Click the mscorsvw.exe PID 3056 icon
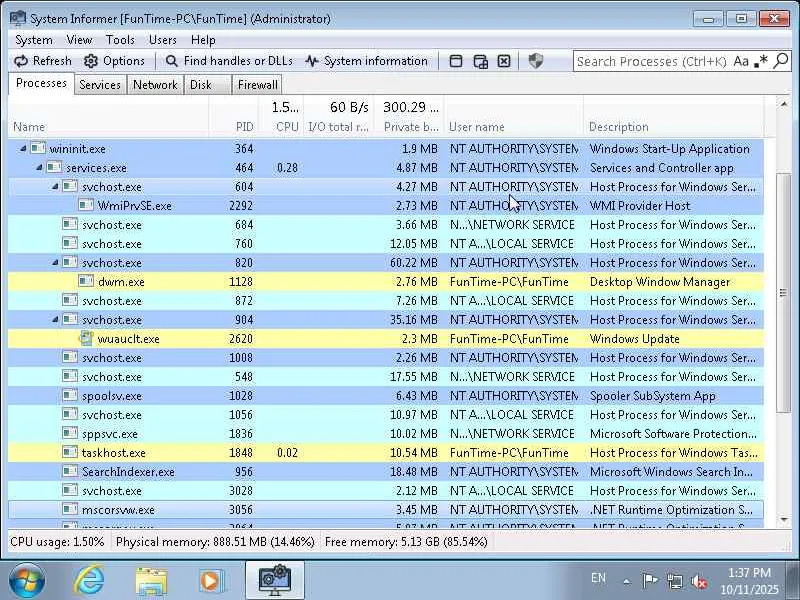 tap(70, 509)
